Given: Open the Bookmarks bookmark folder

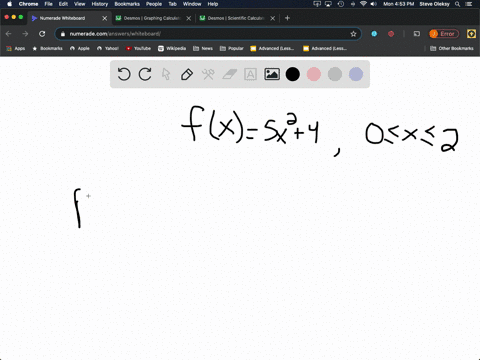Looking at the screenshot, I should (x=47, y=48).
